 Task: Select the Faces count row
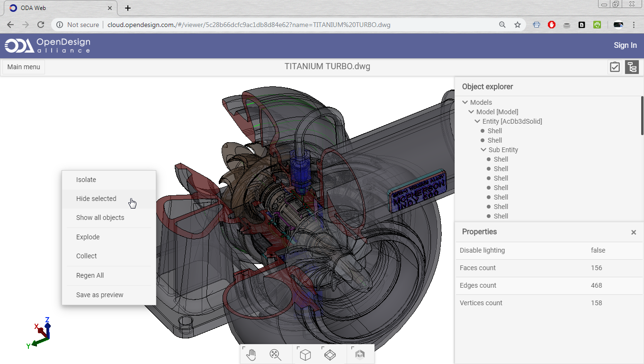[549, 268]
